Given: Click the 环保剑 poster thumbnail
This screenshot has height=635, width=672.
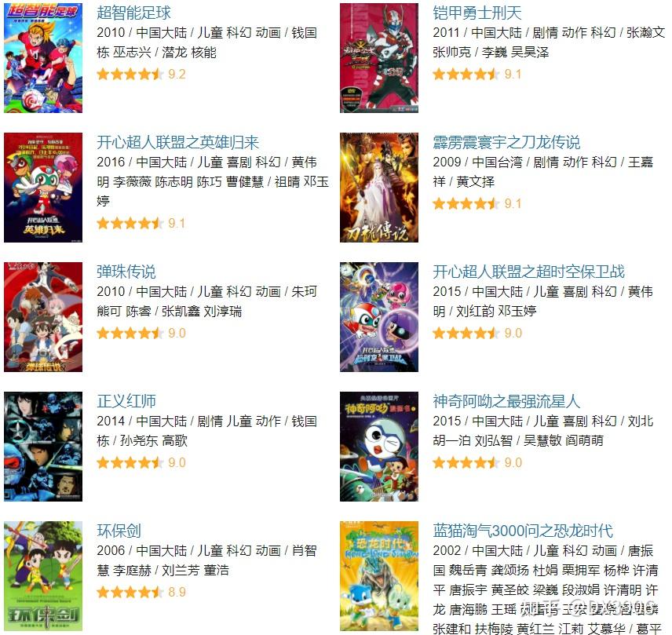Looking at the screenshot, I should click(43, 576).
